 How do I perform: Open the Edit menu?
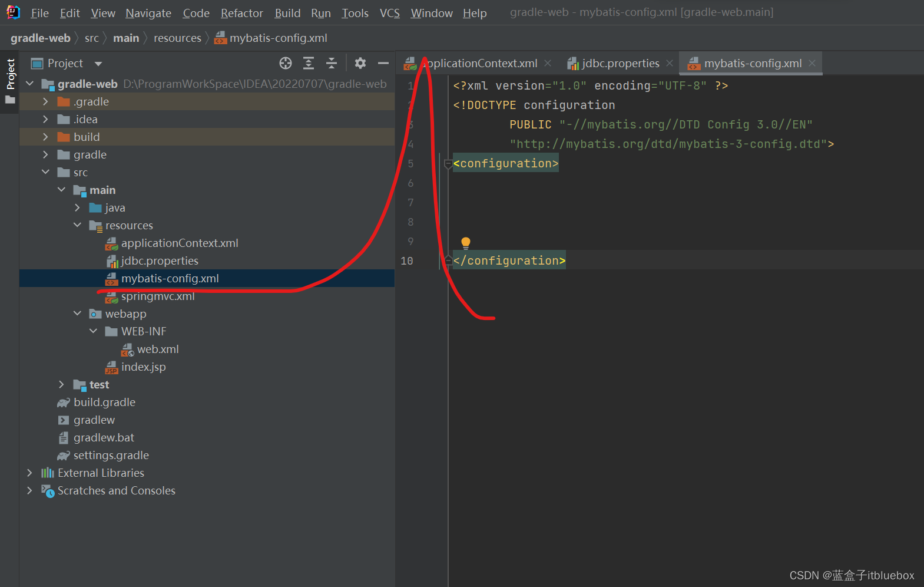[69, 13]
